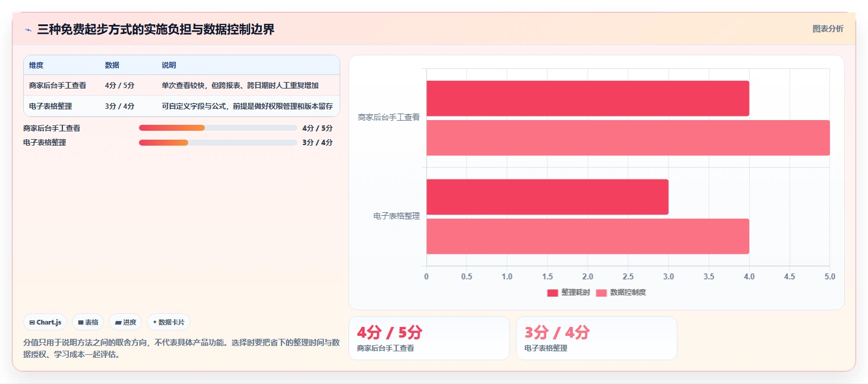Viewport: 868px width, 384px height.
Task: Open the 4分 / 5分 data card
Action: point(429,338)
